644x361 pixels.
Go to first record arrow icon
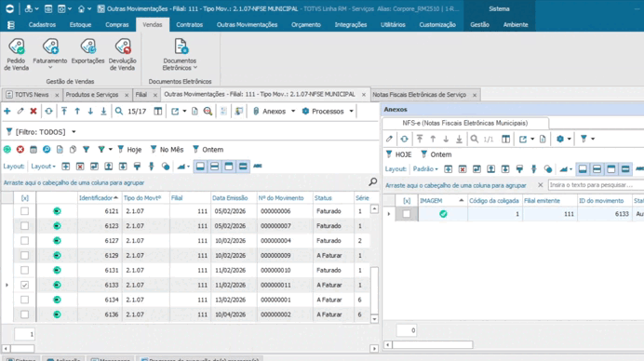(x=64, y=112)
